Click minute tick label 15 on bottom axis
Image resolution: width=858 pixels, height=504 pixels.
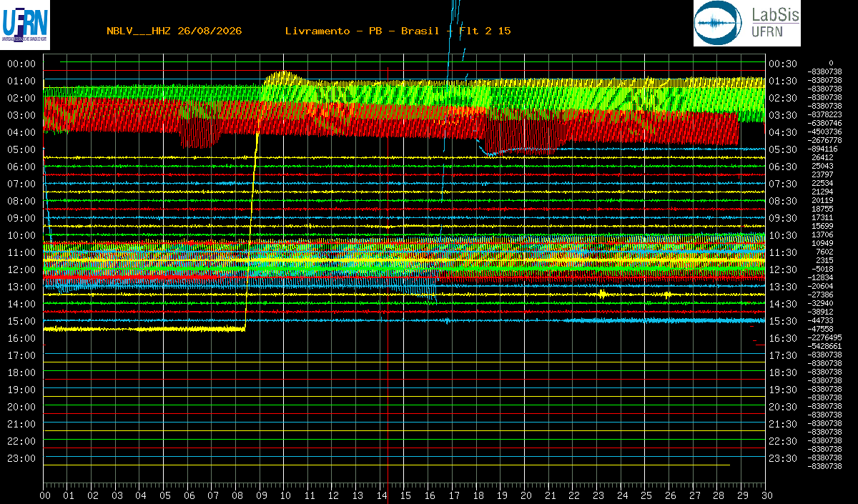405,495
